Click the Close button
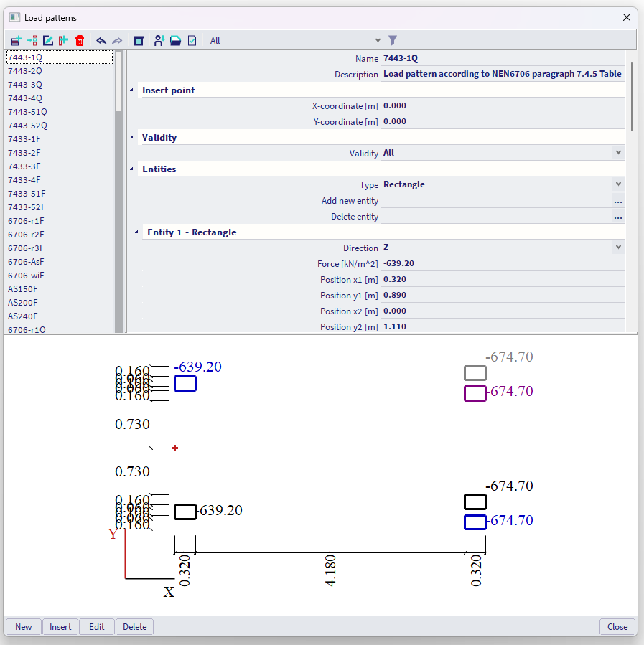This screenshot has height=645, width=644. click(617, 627)
